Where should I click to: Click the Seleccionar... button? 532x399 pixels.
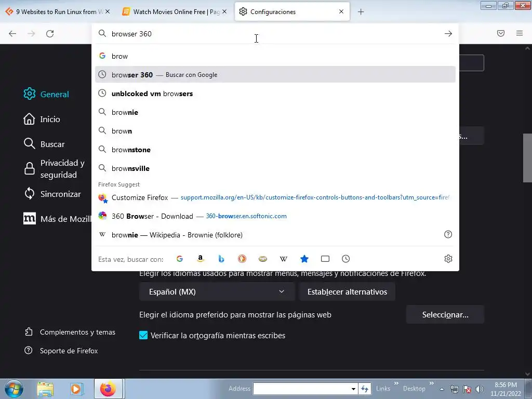click(x=445, y=314)
